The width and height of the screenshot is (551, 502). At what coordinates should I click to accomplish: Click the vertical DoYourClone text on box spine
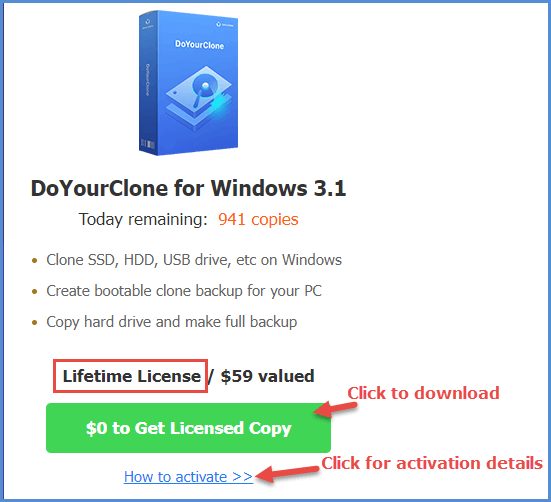tap(148, 80)
